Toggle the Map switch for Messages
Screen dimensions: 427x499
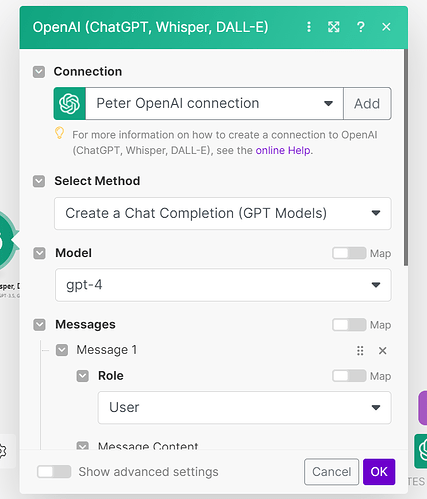(349, 325)
